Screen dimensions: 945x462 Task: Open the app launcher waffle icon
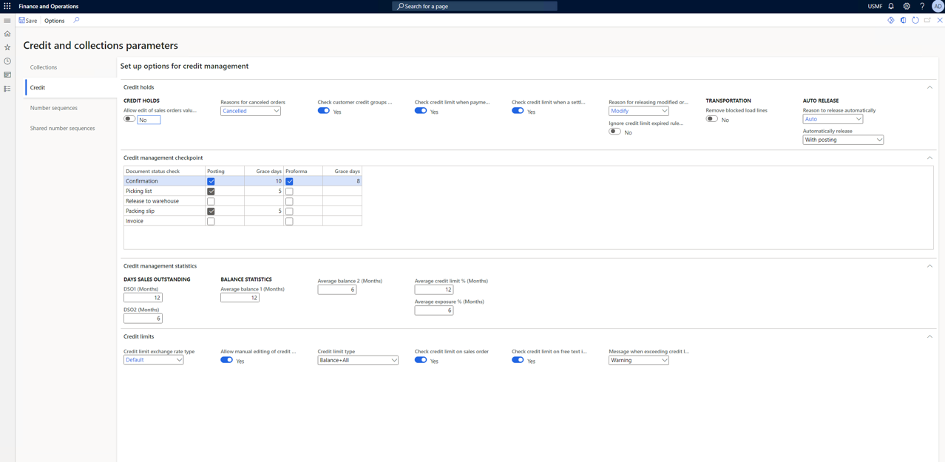click(7, 6)
